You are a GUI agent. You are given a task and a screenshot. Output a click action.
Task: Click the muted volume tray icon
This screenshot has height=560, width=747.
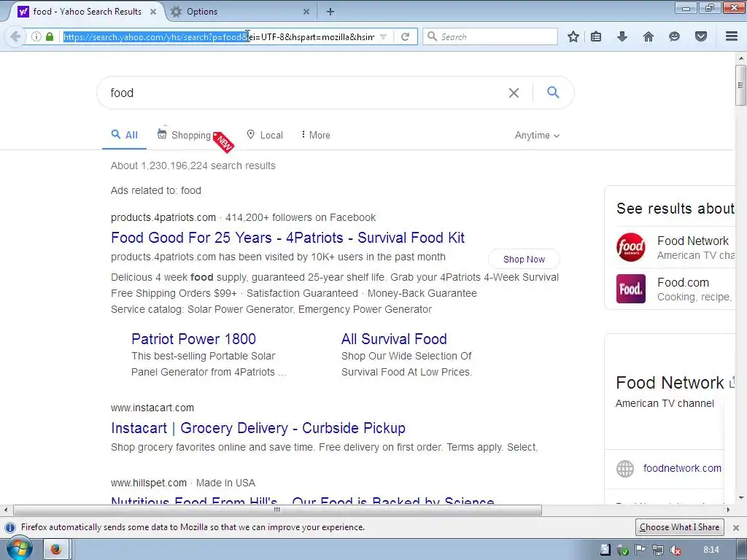pyautogui.click(x=675, y=550)
